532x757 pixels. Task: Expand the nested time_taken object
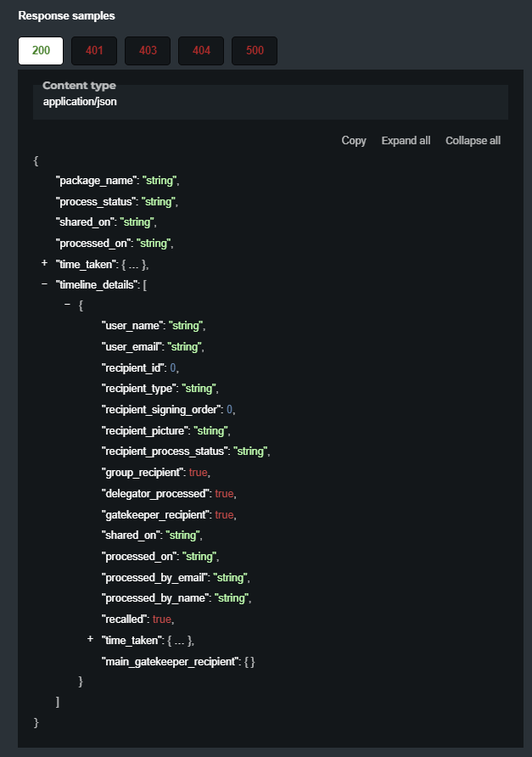pos(90,639)
